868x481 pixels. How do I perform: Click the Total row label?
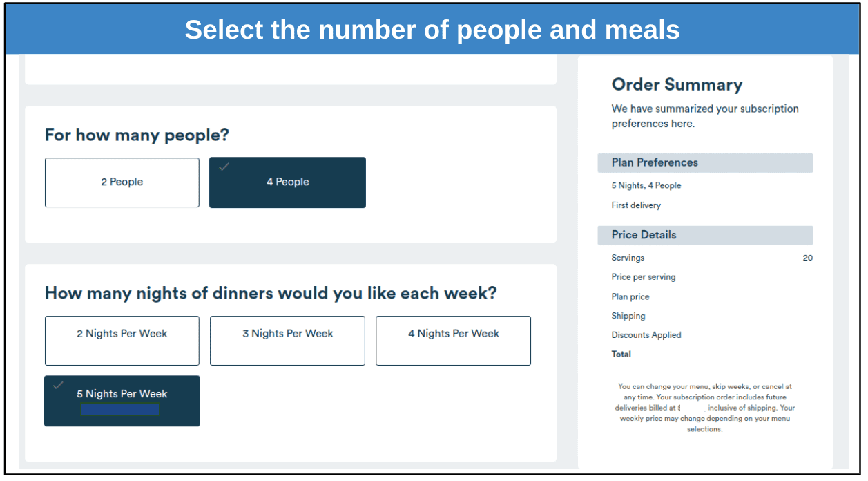pos(621,354)
